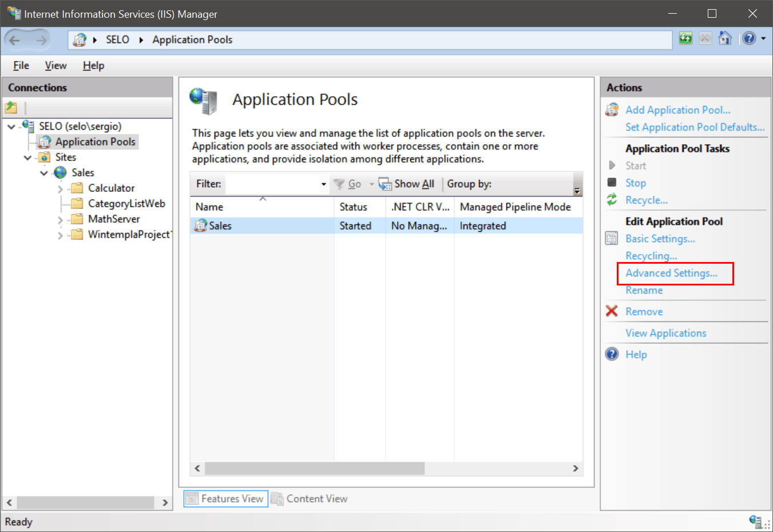The image size is (773, 532).
Task: Open the dropdown arrow next to Help icon
Action: tap(763, 39)
